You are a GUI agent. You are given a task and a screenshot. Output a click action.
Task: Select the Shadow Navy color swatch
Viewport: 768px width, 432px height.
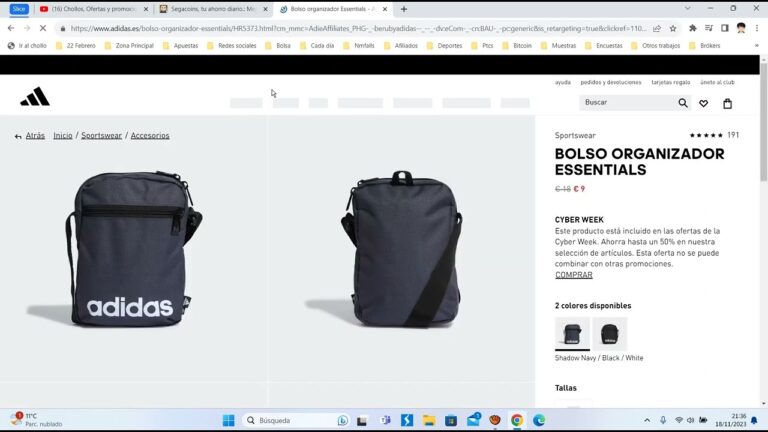[572, 334]
